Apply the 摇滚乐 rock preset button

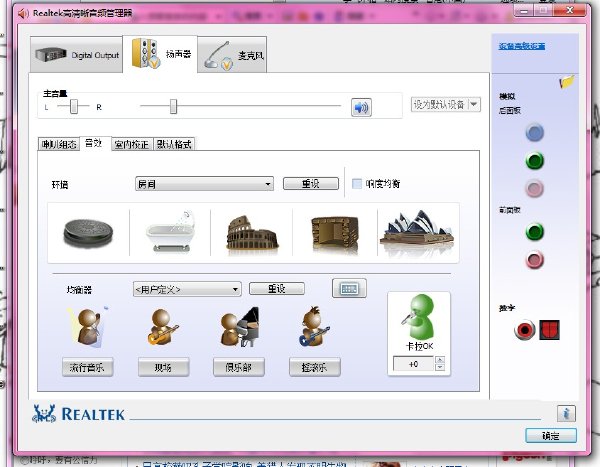315,368
